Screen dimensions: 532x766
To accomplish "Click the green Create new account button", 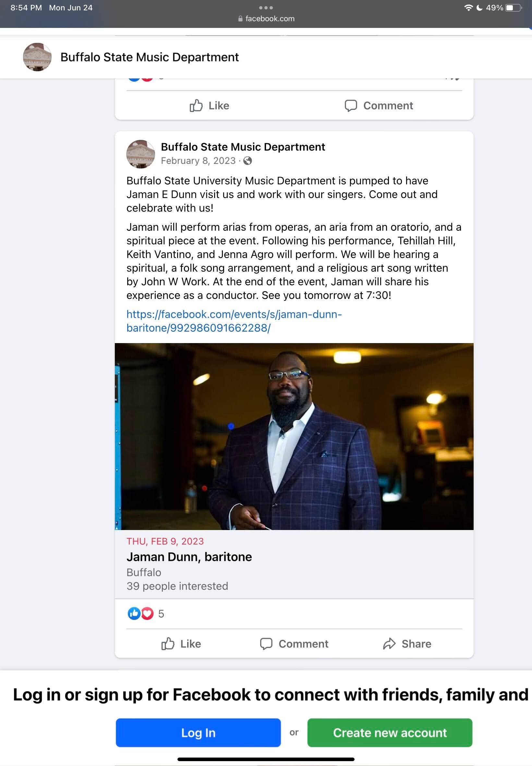I will click(390, 733).
